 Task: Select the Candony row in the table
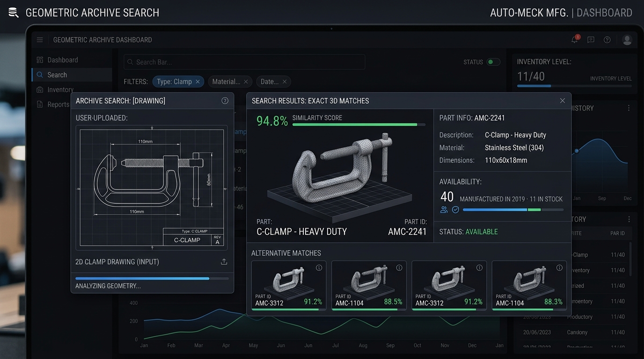pos(574,332)
